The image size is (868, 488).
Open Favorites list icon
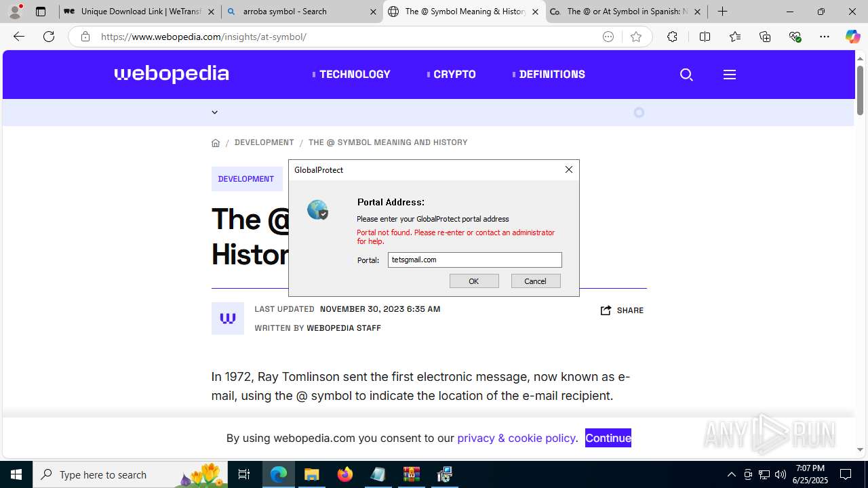point(735,37)
